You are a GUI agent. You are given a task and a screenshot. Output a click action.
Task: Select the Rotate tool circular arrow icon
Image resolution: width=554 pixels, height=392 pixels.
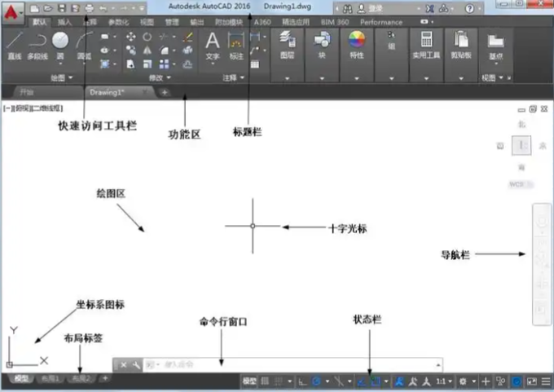[147, 37]
